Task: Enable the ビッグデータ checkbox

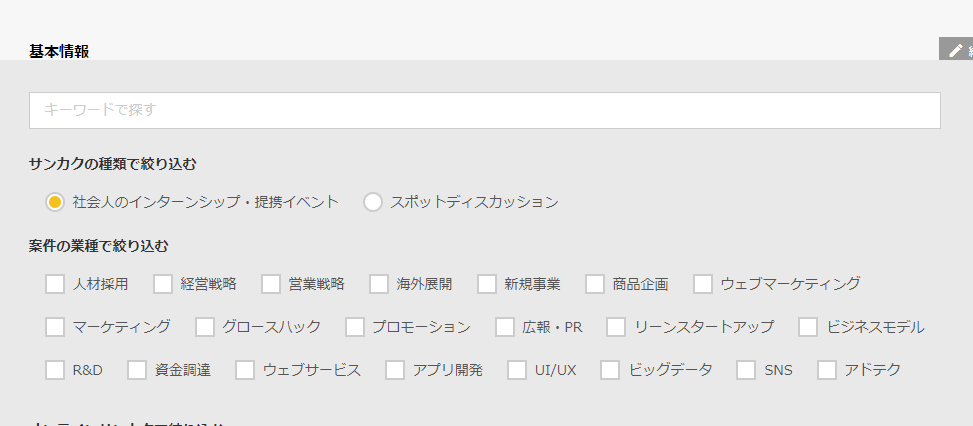Action: [610, 370]
